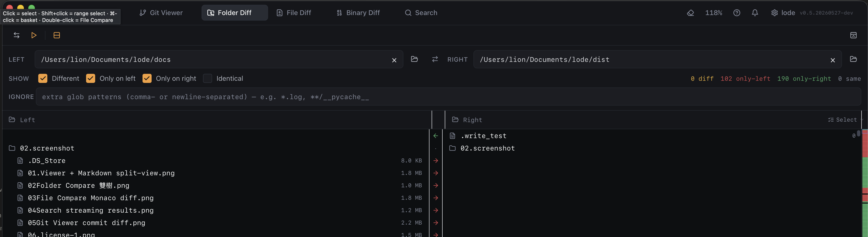Click the run comparison play icon
The height and width of the screenshot is (237, 868).
click(x=34, y=35)
